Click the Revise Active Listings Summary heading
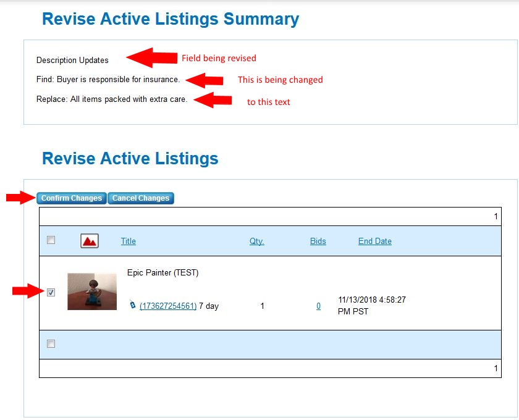 [x=171, y=19]
